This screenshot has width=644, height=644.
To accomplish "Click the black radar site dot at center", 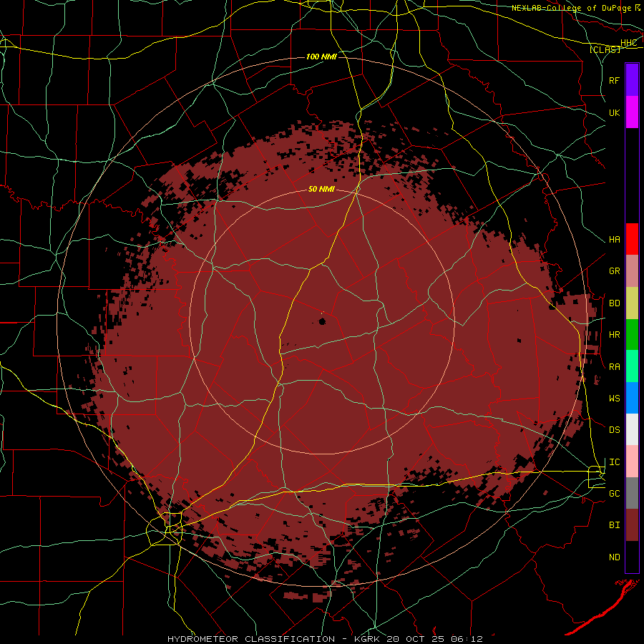I will coord(323,321).
